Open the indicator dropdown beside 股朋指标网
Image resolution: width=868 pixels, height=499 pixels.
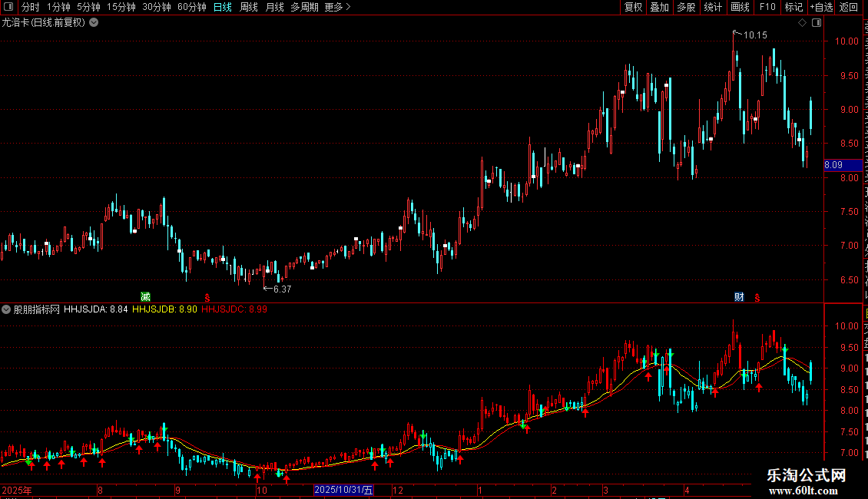coord(6,309)
